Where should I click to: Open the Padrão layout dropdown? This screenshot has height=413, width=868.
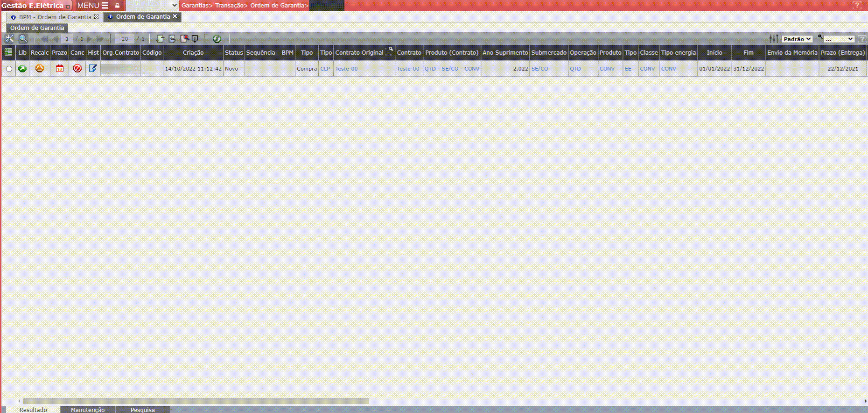click(797, 39)
